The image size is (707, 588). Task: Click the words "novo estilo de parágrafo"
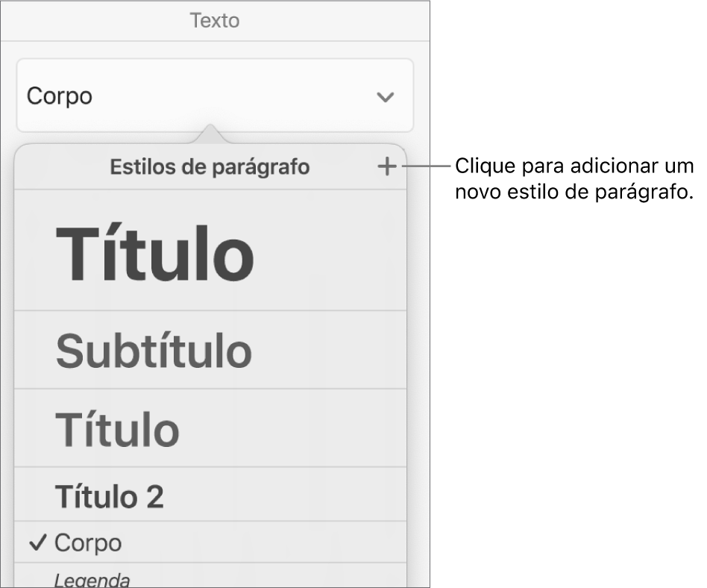tap(574, 192)
